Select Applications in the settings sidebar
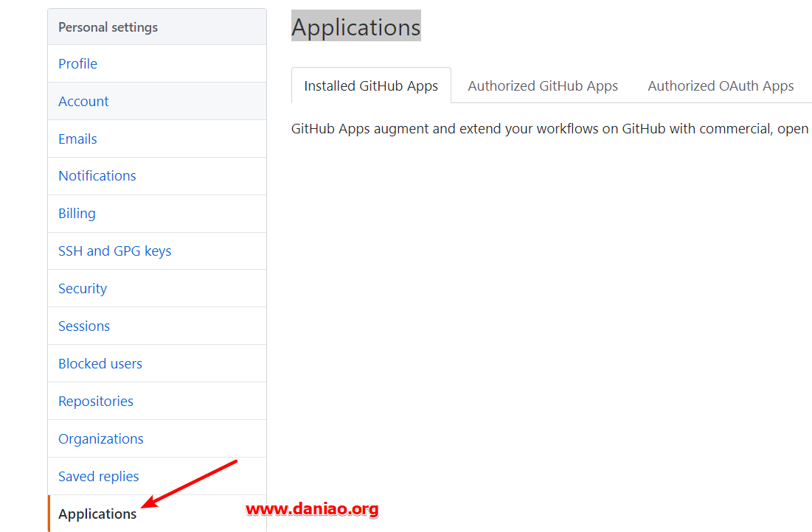This screenshot has width=812, height=532. pyautogui.click(x=157, y=514)
